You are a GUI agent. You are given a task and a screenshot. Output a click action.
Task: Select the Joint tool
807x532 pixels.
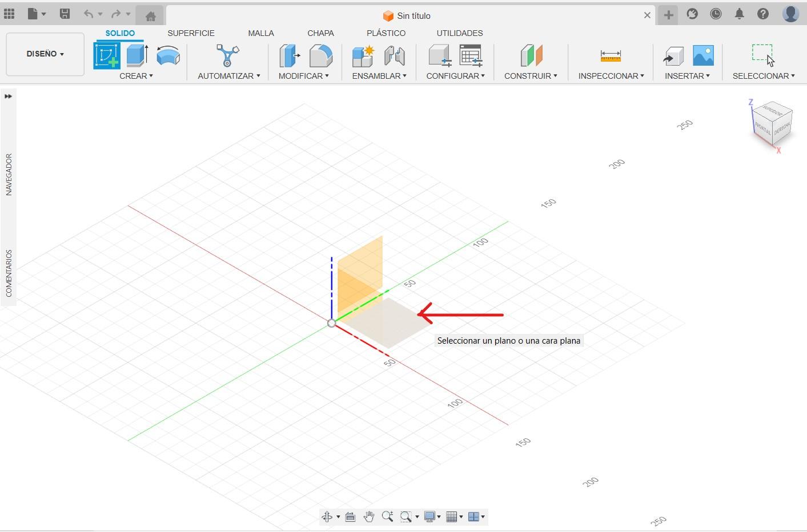(395, 56)
